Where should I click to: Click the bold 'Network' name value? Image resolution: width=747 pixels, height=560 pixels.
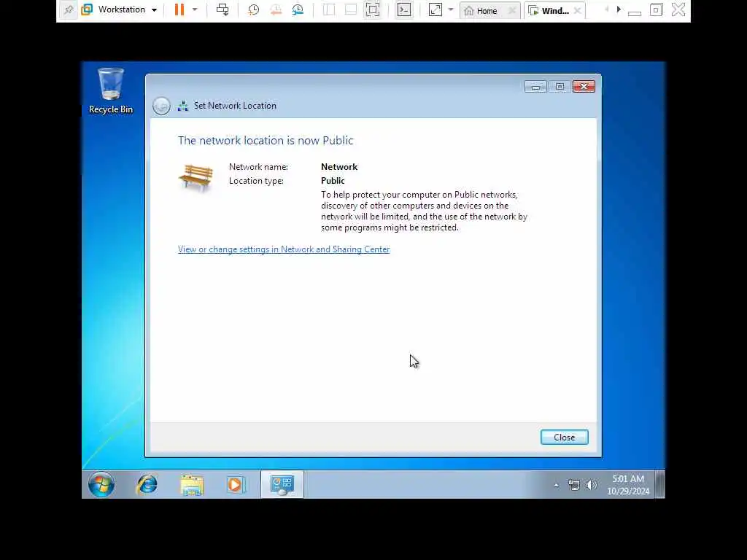tap(339, 167)
